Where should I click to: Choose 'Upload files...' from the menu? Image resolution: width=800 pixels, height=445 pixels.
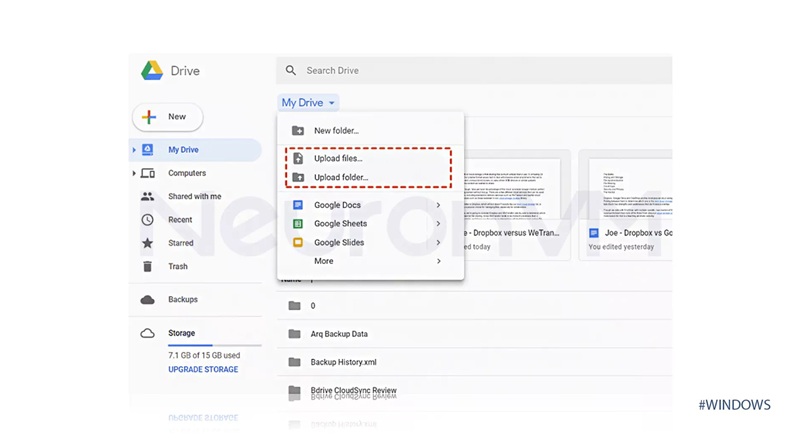(370, 158)
